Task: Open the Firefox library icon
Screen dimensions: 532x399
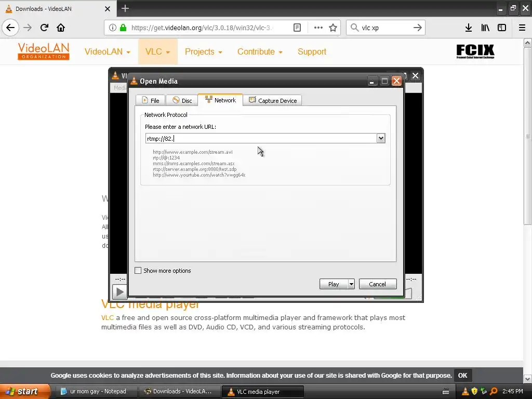Action: 485,28
